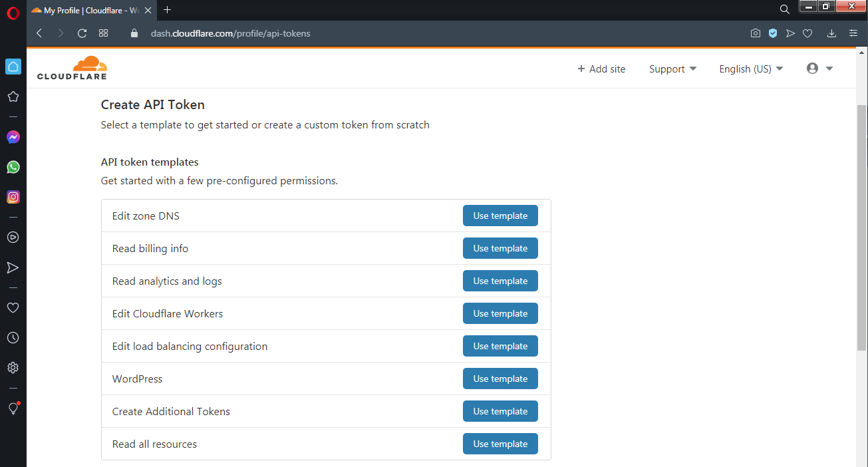Click the Create API Token heading
The width and height of the screenshot is (868, 467).
tap(153, 104)
